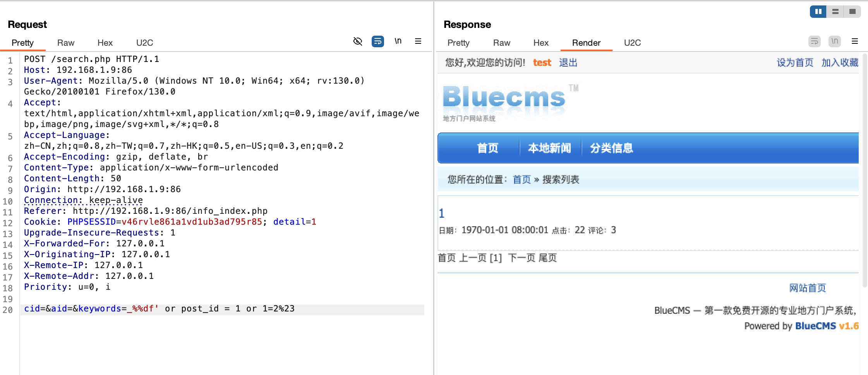Switch to Response Hex tab
Image resolution: width=868 pixels, height=375 pixels.
[541, 43]
